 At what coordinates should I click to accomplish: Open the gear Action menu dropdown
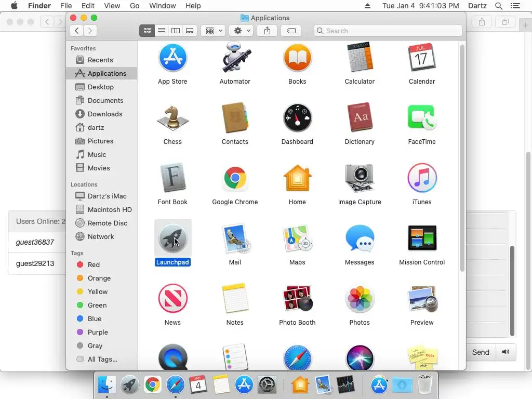pyautogui.click(x=242, y=31)
